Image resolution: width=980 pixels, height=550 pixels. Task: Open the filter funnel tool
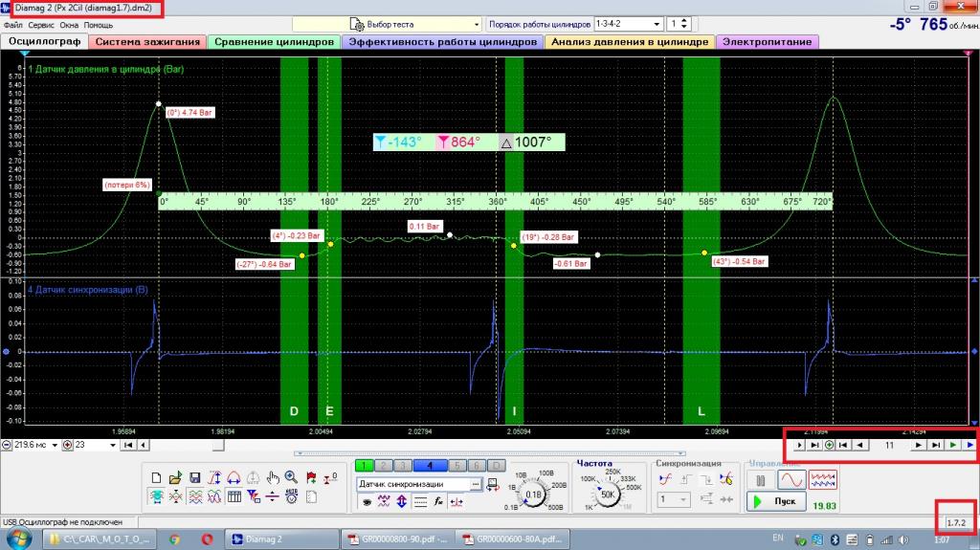(x=253, y=496)
